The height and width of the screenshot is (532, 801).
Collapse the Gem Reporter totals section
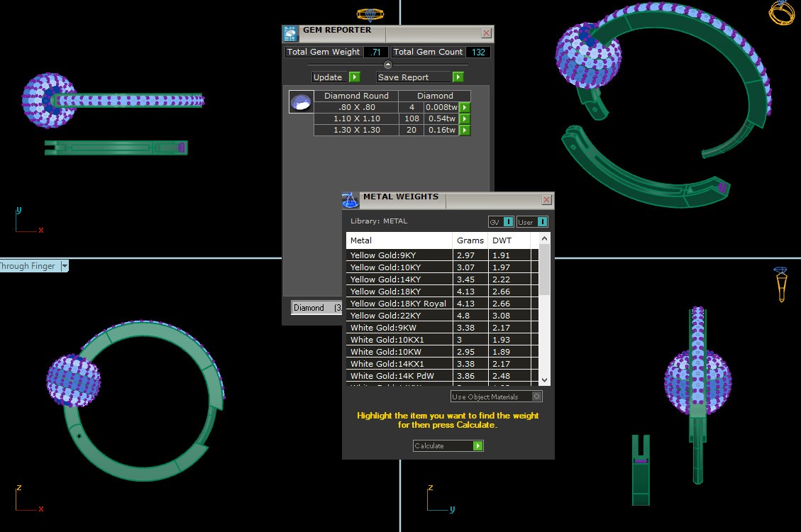[387, 65]
